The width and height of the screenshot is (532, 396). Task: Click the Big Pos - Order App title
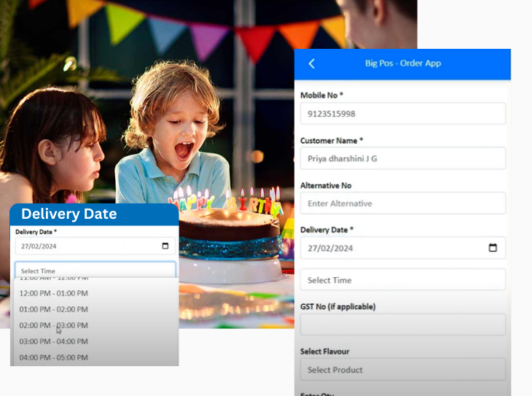tap(403, 63)
